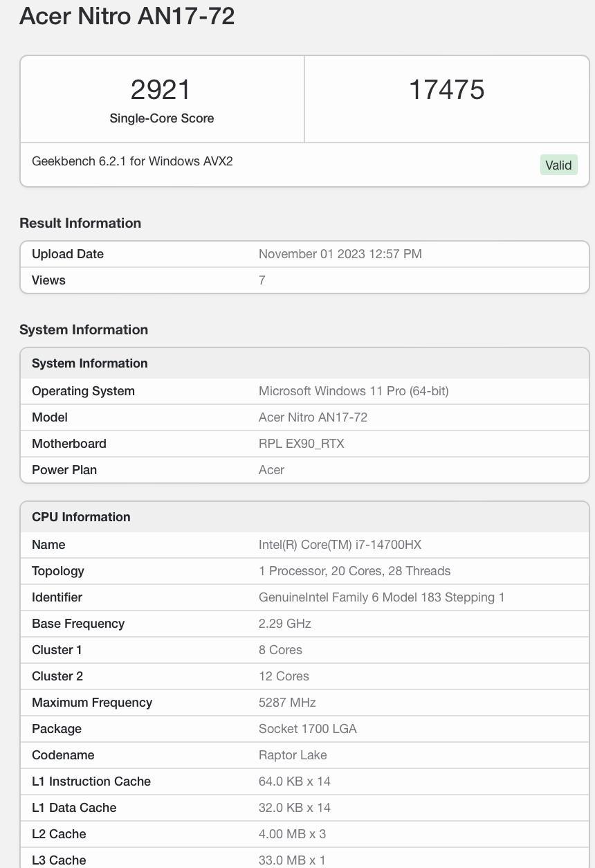Screen dimensions: 595x868
Task: Click the Base Frequency label
Action: (x=78, y=624)
